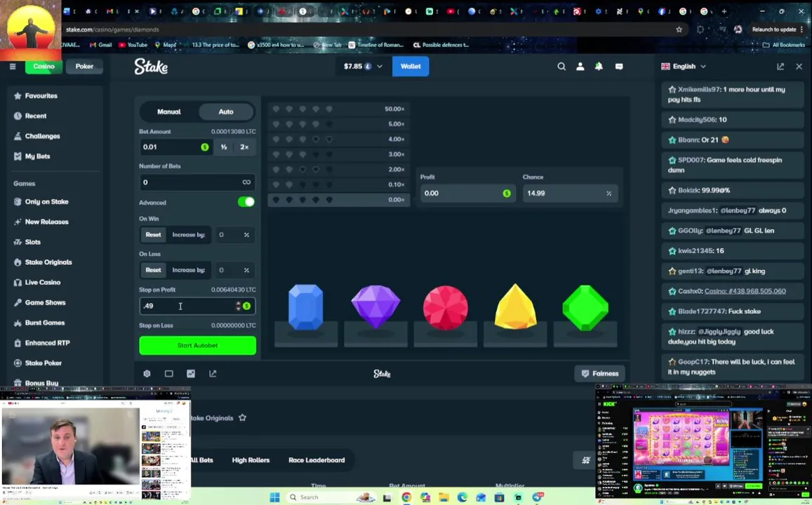The width and height of the screenshot is (812, 505).
Task: Open All Bookmarks folder
Action: coord(783,45)
